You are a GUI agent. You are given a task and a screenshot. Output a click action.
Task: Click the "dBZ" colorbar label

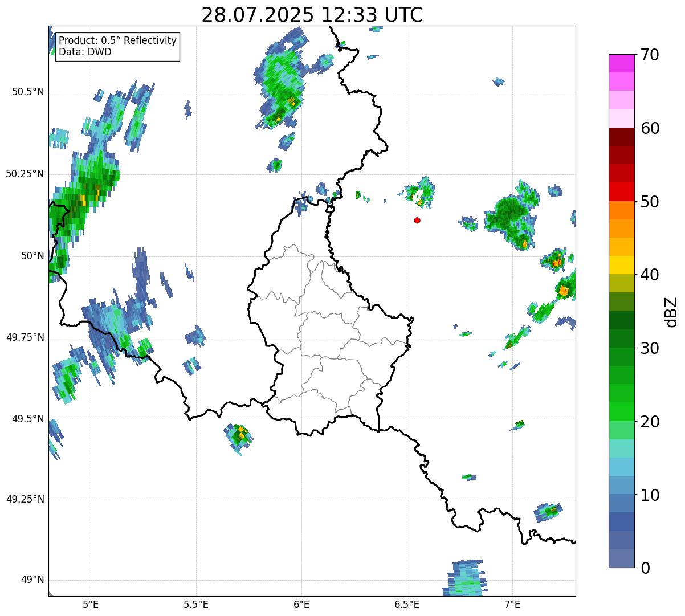click(671, 311)
